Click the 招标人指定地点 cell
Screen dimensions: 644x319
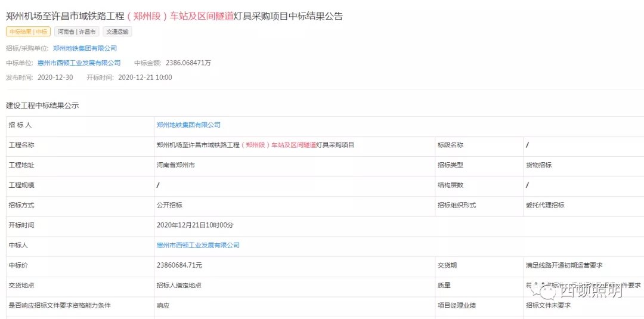(x=295, y=286)
